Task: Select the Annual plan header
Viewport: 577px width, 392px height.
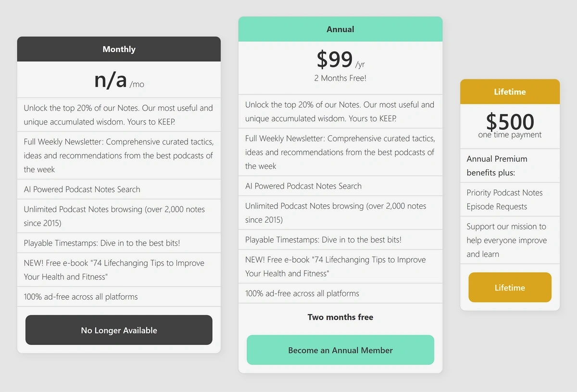Action: tap(340, 29)
